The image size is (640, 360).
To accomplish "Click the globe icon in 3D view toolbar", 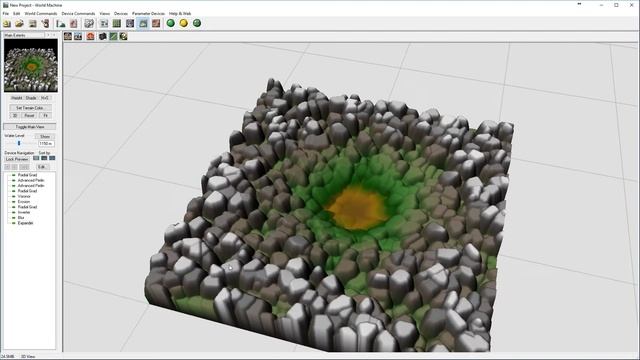I will pos(123,37).
